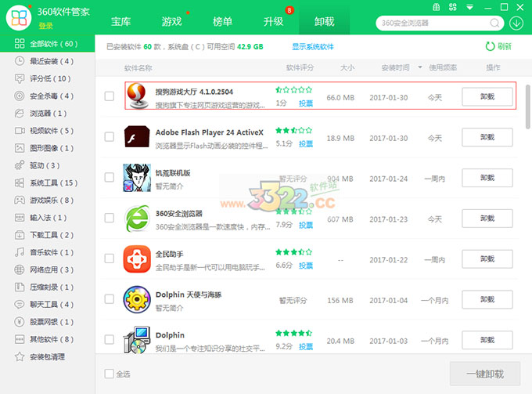Check the Dolphin 20.4 MB row checkbox
The image size is (532, 394).
(x=110, y=339)
